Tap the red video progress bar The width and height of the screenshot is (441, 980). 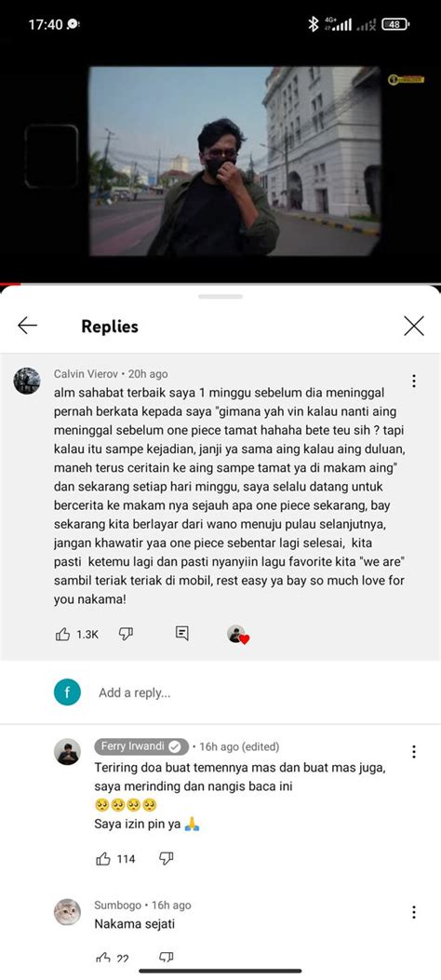pyautogui.click(x=10, y=285)
